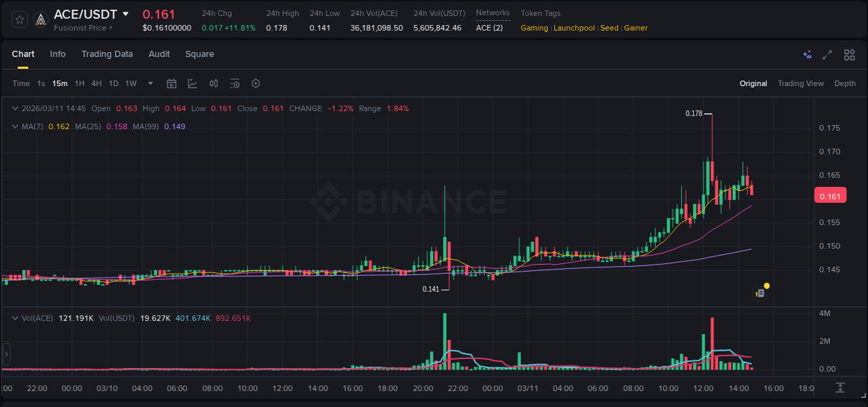Select the 1D timeframe button

[113, 83]
